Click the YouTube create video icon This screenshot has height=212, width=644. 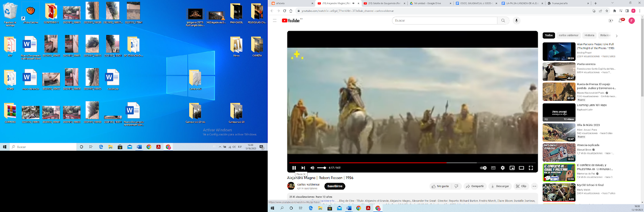(x=611, y=21)
